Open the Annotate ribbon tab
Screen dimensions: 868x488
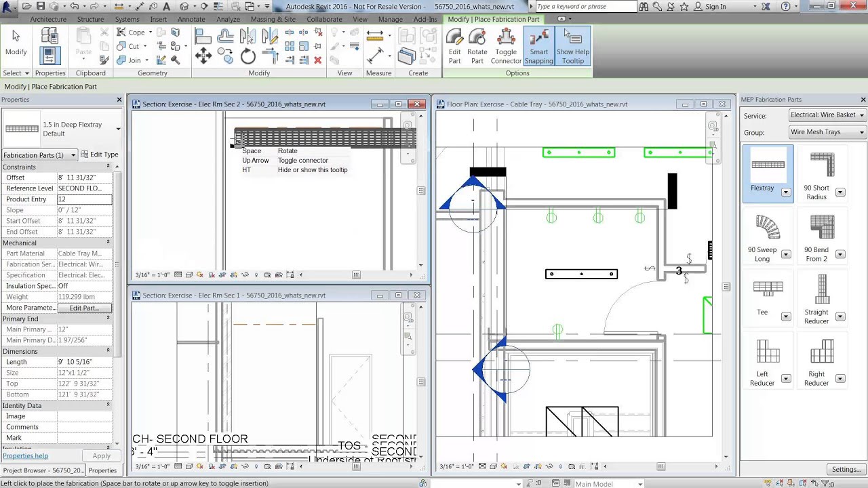coord(191,19)
